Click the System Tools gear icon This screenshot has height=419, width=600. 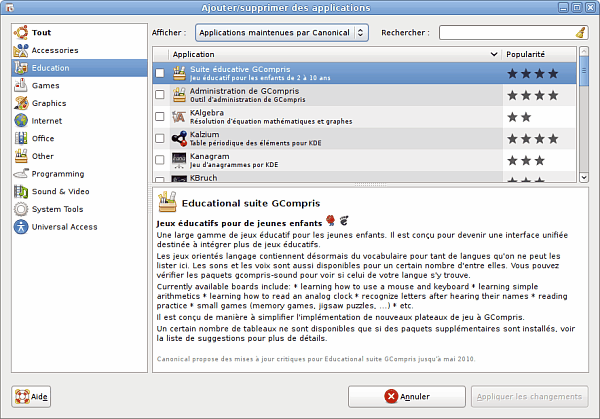pos(21,209)
